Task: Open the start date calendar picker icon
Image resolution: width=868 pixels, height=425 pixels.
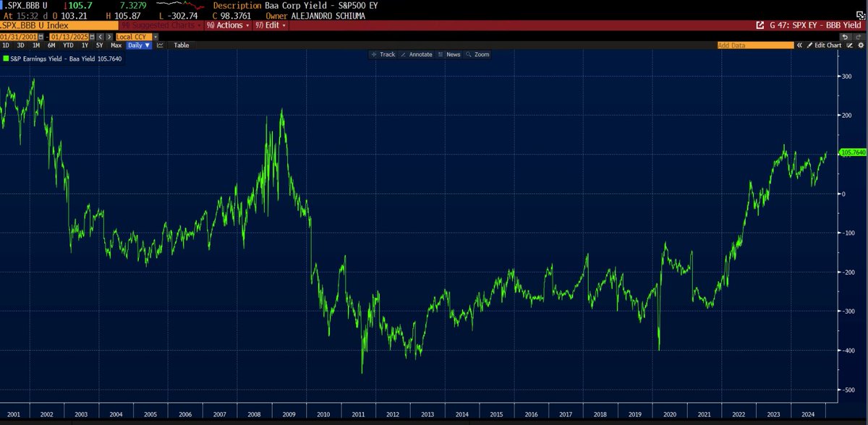Action: (41, 37)
